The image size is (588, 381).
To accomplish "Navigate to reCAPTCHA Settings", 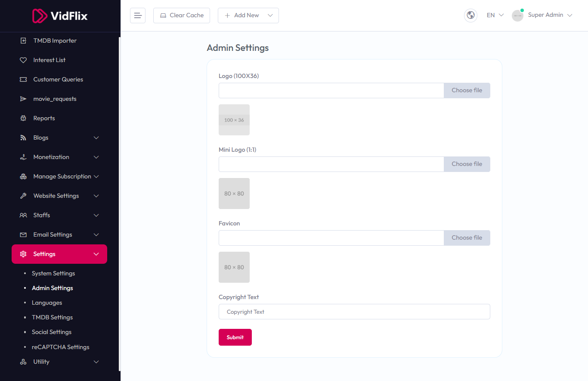I will click(60, 347).
